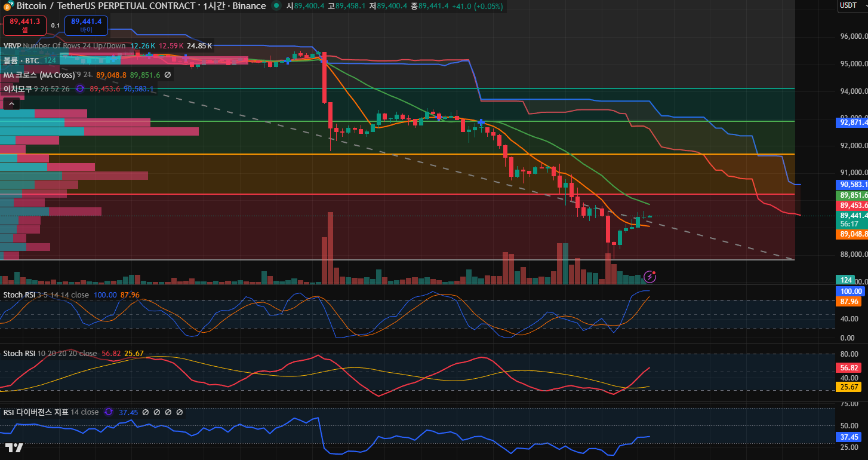Select the VRVP indicator legend
This screenshot has width=868, height=460.
click(12, 46)
